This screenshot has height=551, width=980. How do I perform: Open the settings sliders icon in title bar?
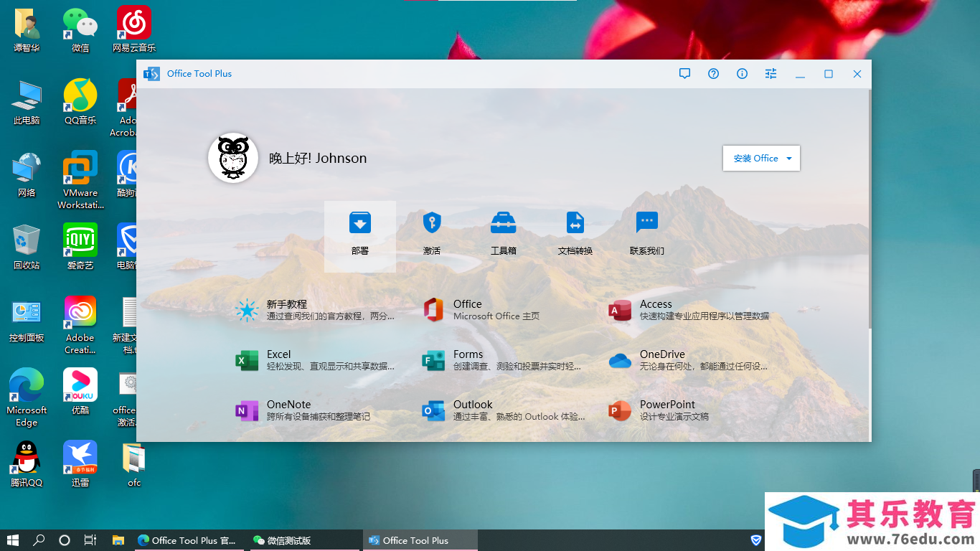click(771, 74)
